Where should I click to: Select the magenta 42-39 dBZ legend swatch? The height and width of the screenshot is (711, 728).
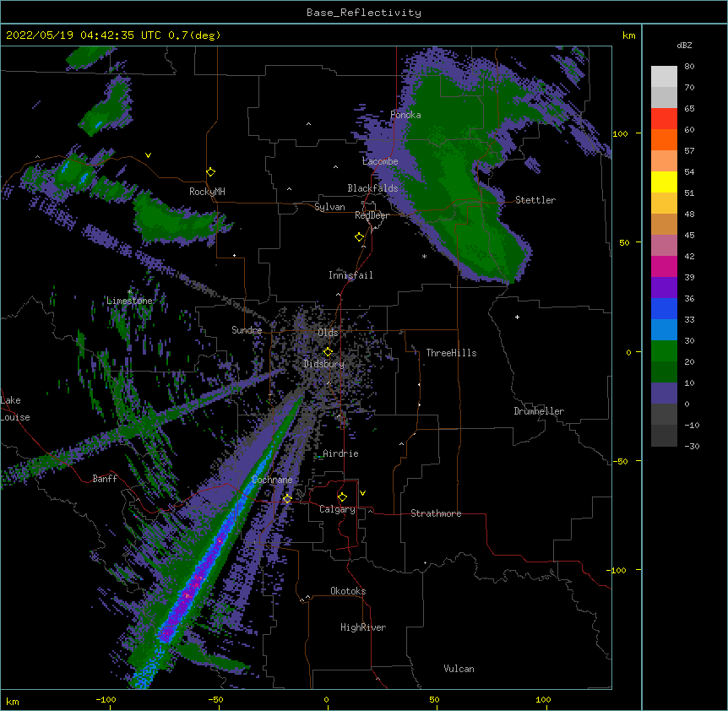[664, 266]
